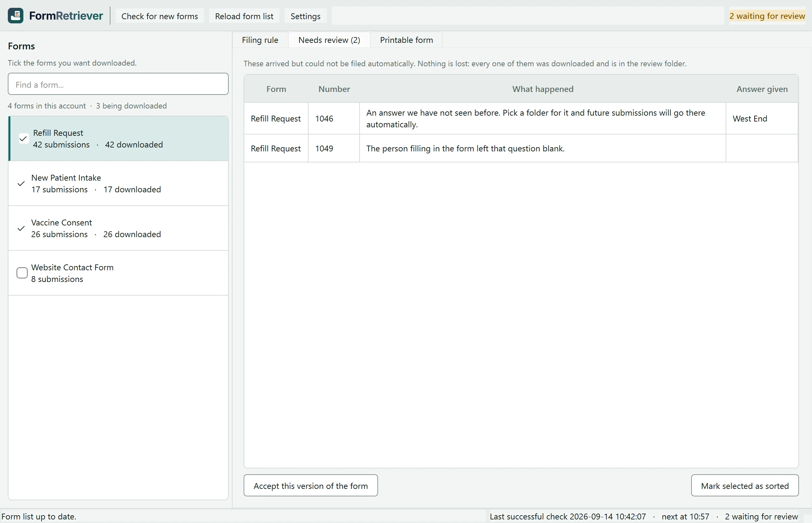The width and height of the screenshot is (812, 523).
Task: Switch to the Printable form tab
Action: click(406, 40)
